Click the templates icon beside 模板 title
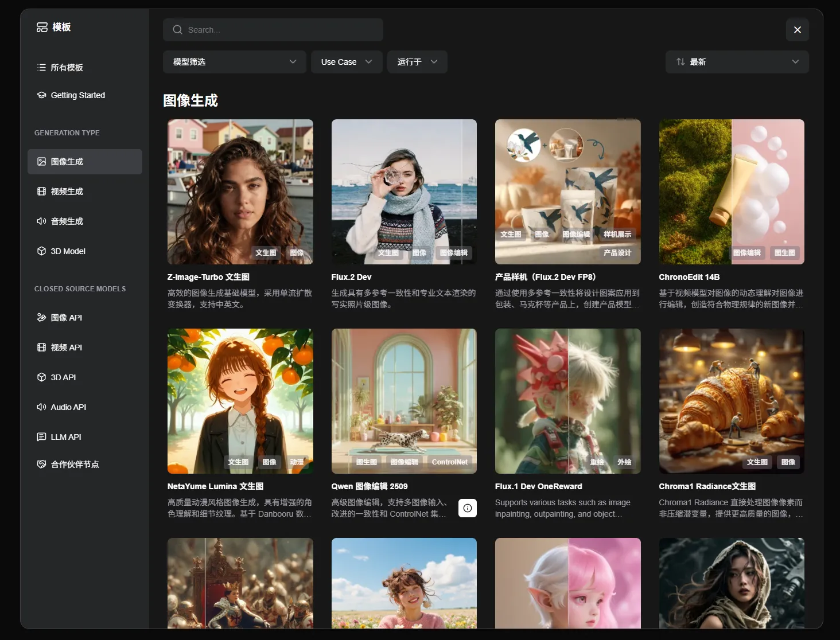 click(x=42, y=27)
